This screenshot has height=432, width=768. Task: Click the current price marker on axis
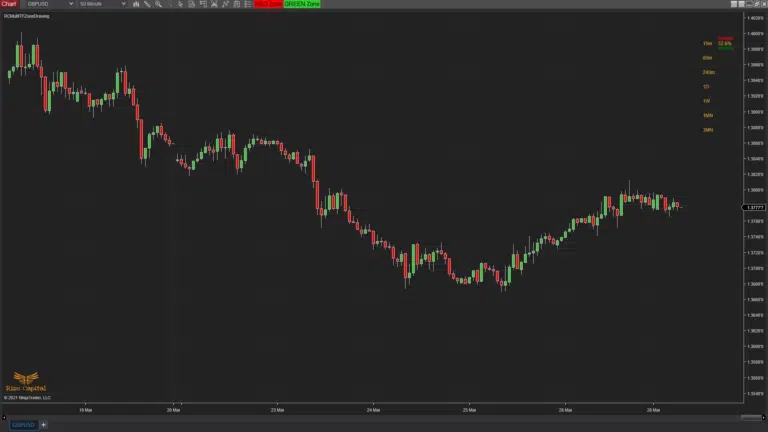click(755, 207)
